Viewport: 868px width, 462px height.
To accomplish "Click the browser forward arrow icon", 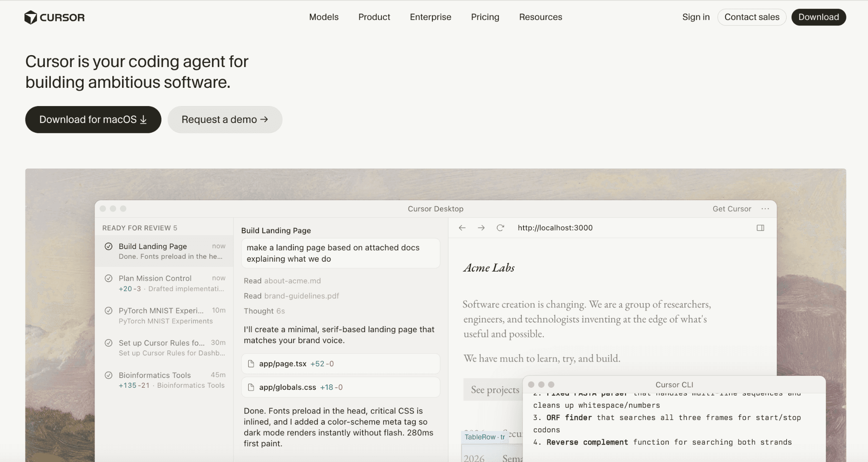I will pyautogui.click(x=481, y=228).
